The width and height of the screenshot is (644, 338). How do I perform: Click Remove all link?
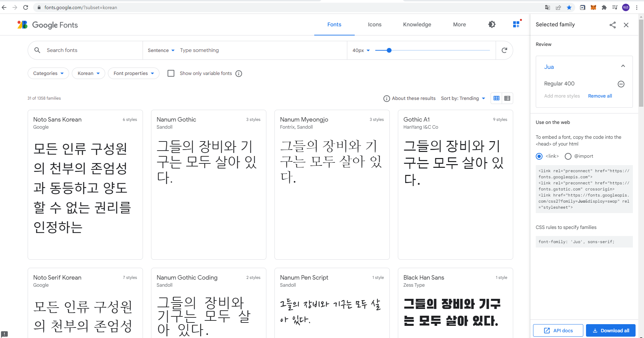click(600, 96)
